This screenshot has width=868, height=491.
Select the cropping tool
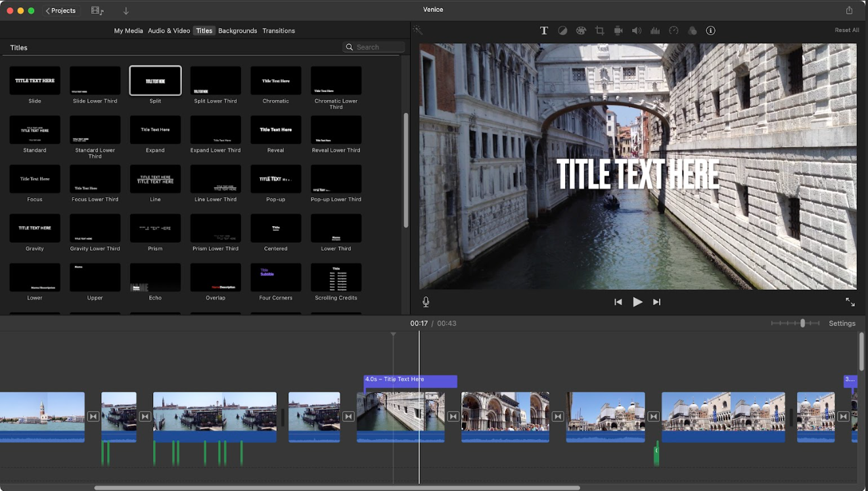point(599,31)
